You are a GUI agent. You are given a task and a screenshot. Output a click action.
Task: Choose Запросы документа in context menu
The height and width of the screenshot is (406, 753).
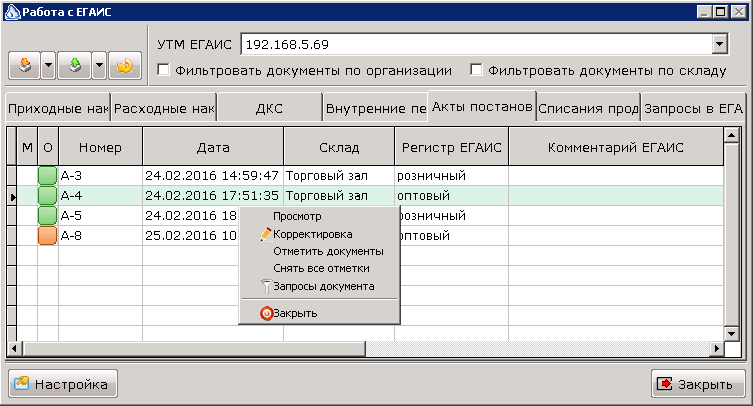pyautogui.click(x=319, y=286)
